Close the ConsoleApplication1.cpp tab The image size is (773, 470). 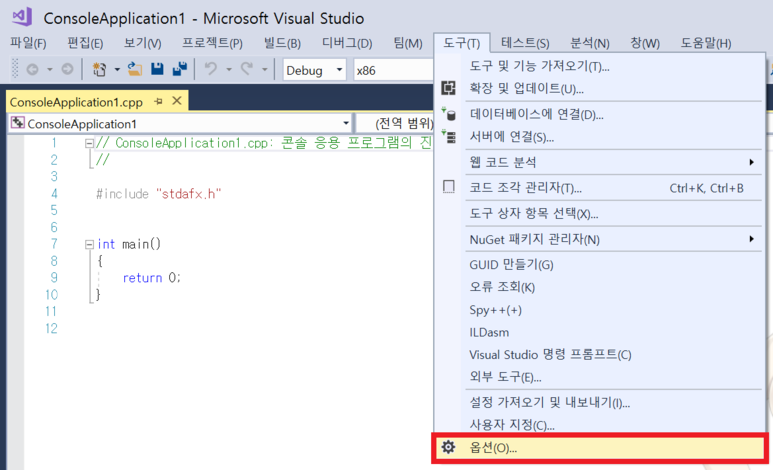[177, 101]
